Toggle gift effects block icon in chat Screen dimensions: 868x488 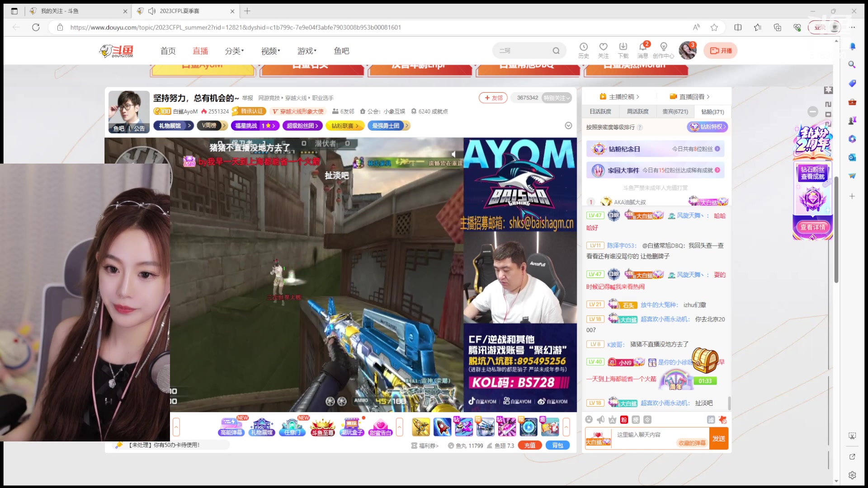point(722,420)
